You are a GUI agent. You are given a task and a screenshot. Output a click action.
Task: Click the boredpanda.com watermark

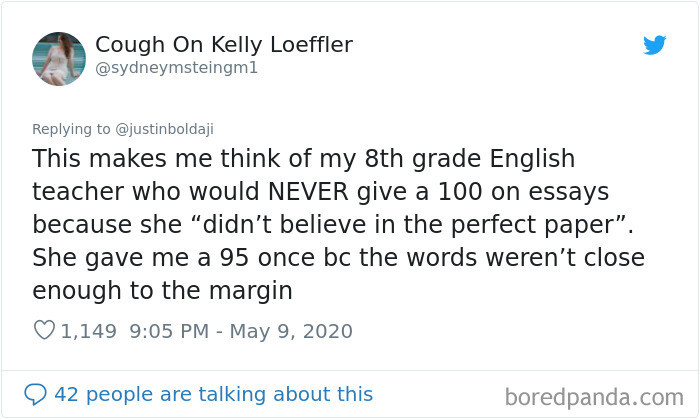600,396
